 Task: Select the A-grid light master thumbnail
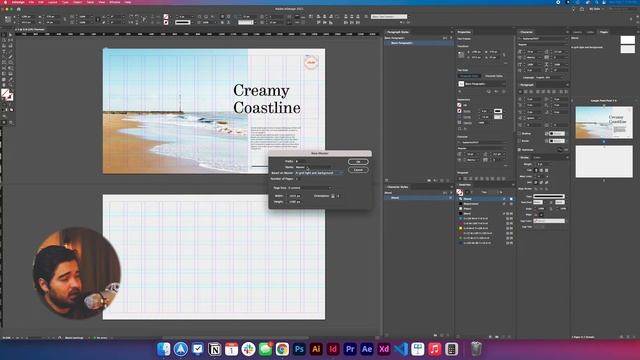627,49
